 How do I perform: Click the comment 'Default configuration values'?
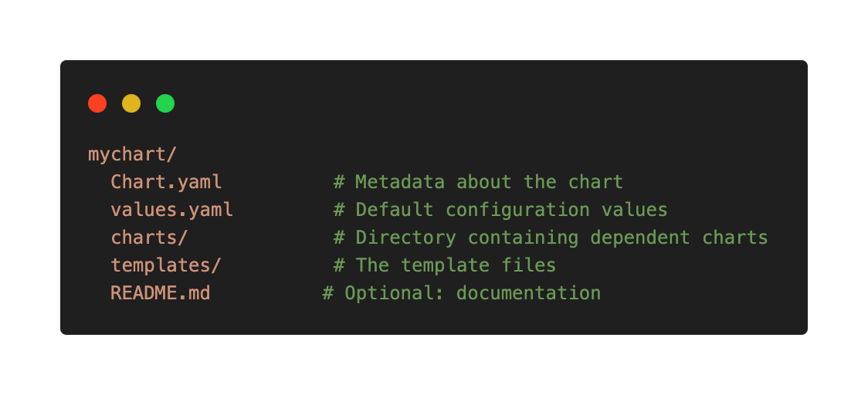coord(511,210)
